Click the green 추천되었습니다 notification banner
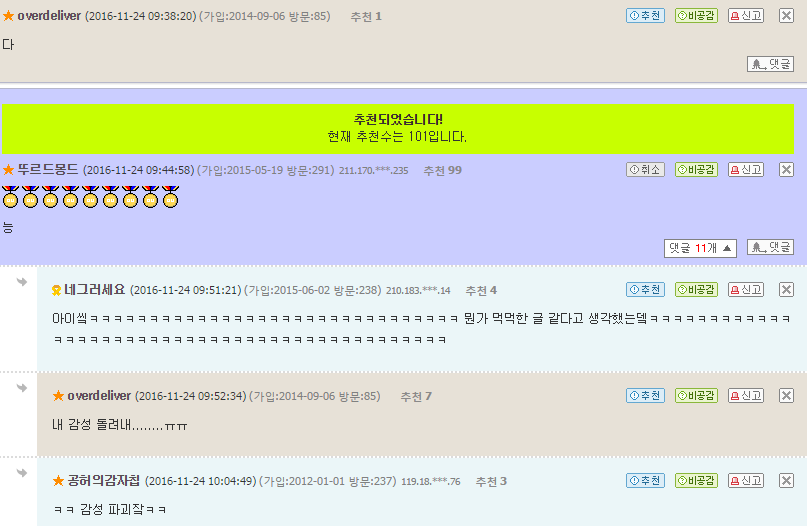Viewport: 807px width, 526px height. coord(398,129)
